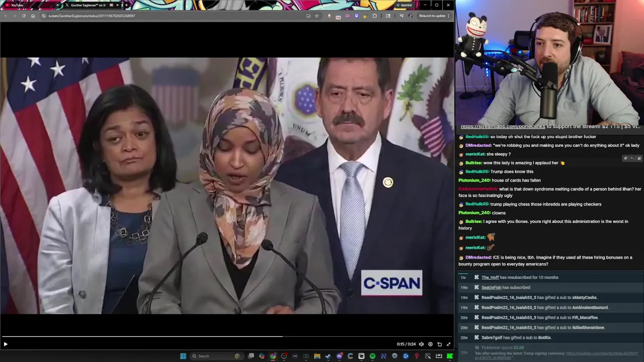Click username Plutonium_240 'house of cards'
The height and width of the screenshot is (362, 644).
coord(474,180)
